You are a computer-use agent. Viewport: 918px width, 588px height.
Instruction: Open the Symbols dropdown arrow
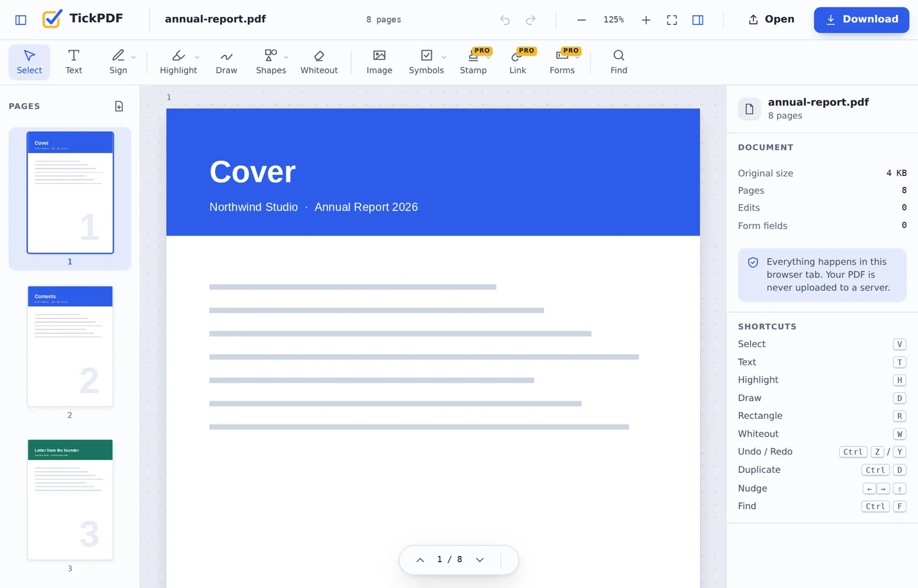(444, 57)
